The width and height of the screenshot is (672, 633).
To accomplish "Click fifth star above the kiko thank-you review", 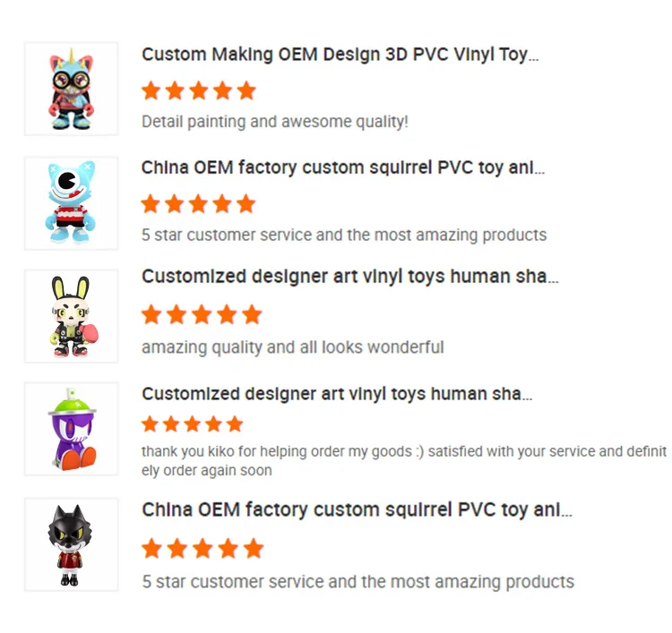I will (235, 424).
